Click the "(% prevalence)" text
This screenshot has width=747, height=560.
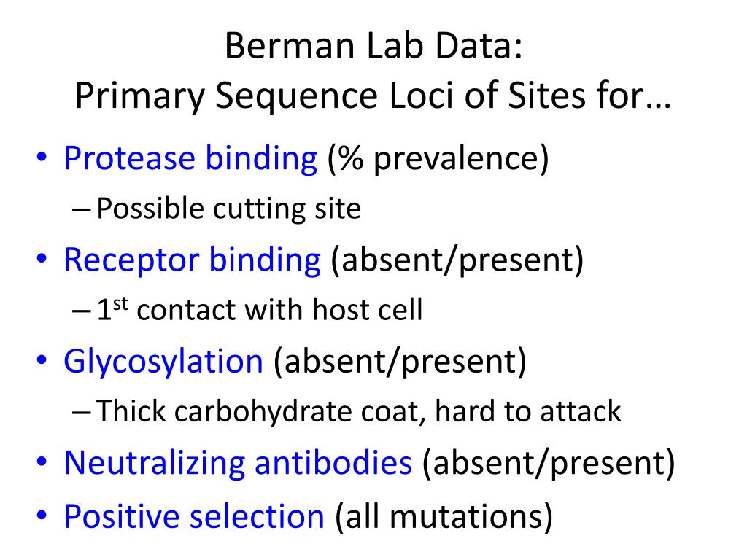point(438,159)
